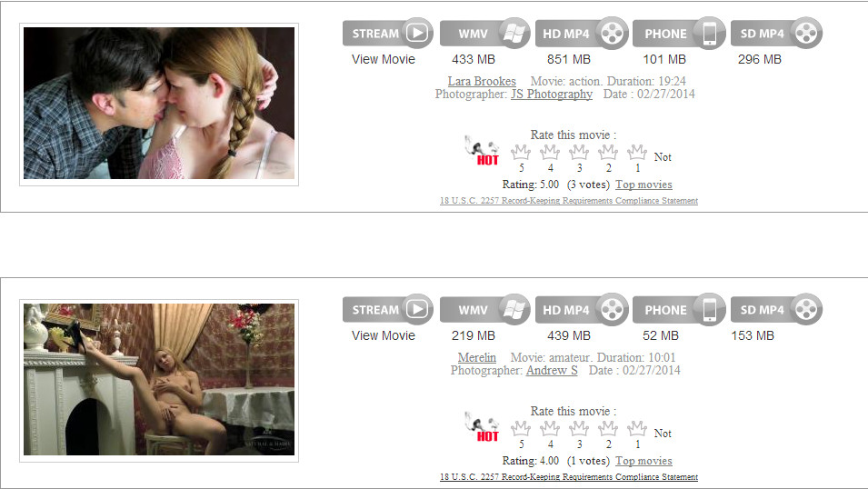868x489 pixels.
Task: Rate the 10:01 movie with 1 crown
Action: pyautogui.click(x=636, y=428)
